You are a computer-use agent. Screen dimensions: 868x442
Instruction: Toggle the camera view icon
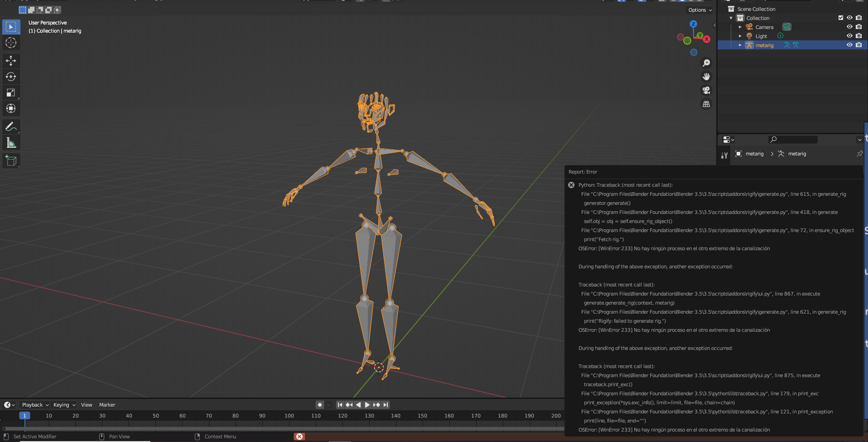coord(706,90)
